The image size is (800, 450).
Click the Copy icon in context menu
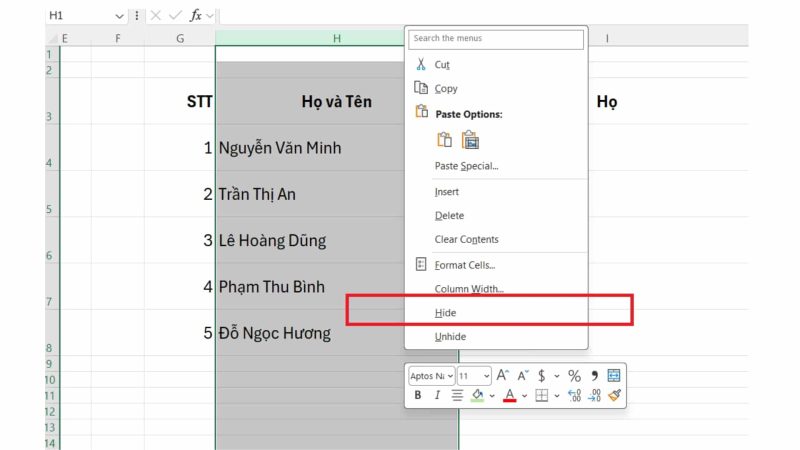421,88
